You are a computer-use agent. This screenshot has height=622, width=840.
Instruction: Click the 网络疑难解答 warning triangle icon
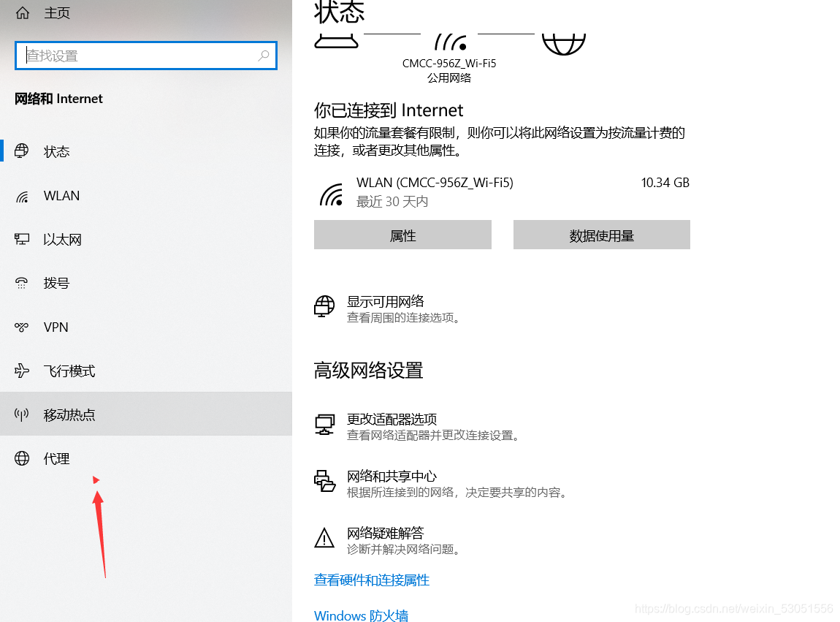point(324,539)
